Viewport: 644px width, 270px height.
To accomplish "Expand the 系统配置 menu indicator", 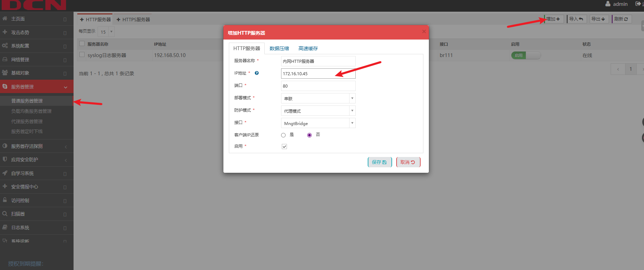I will [65, 46].
